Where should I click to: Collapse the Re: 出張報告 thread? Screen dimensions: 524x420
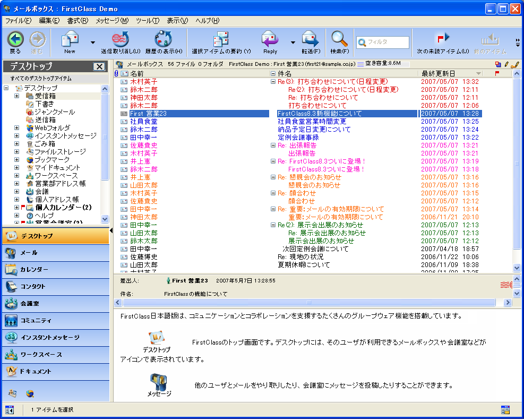(x=273, y=145)
